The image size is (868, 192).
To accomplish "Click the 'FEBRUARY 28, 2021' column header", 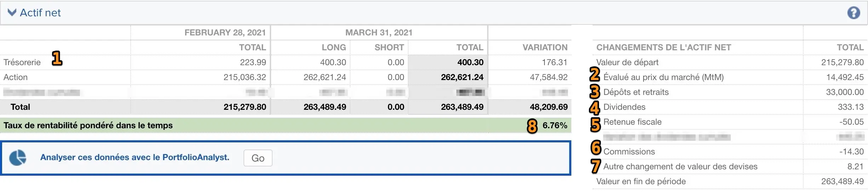I will coord(225,33).
